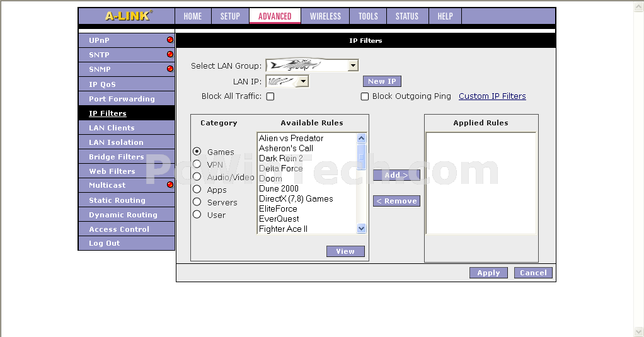The width and height of the screenshot is (644, 337).
Task: Click red status dot beside UPnP
Action: coord(170,40)
